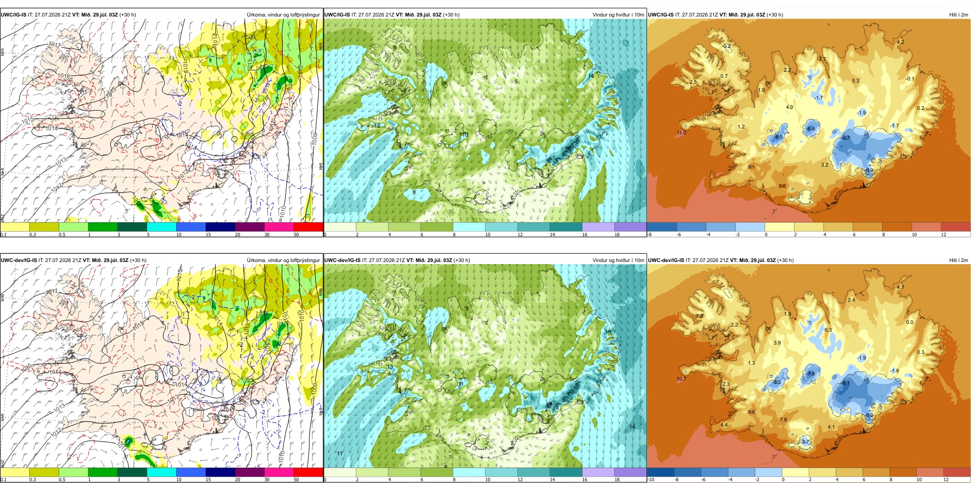
Task: Click wind value 14 in southeast of bottom wind map
Action: (x=632, y=427)
